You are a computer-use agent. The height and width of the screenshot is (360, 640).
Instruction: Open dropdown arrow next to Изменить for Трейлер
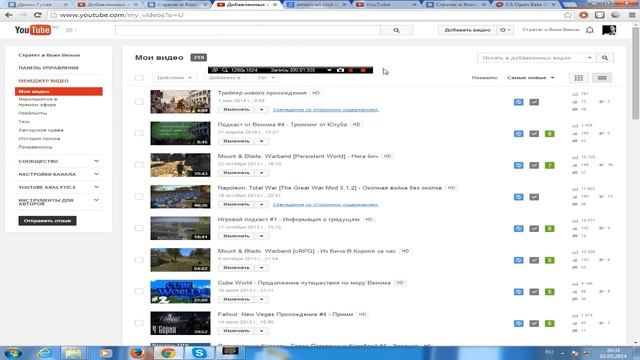[x=262, y=110]
